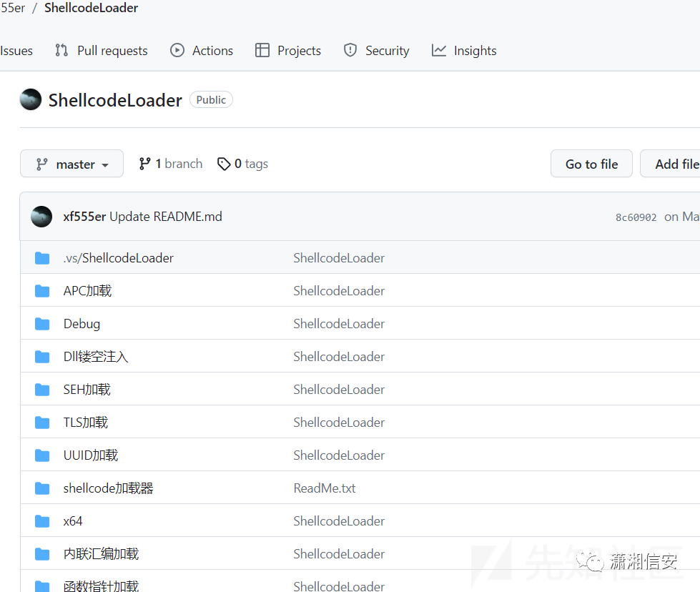
Task: Click the folder icon for .vs/ShellcodeLoader
Action: click(42, 258)
